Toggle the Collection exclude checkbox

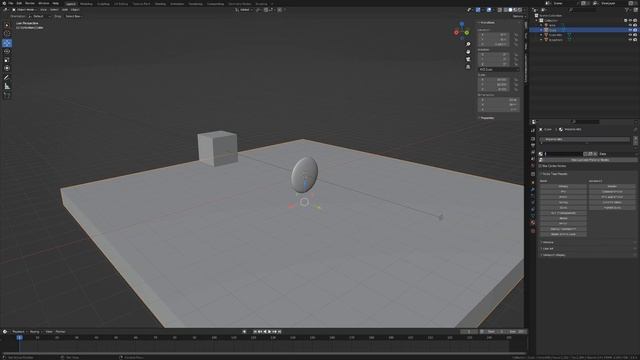coord(625,20)
